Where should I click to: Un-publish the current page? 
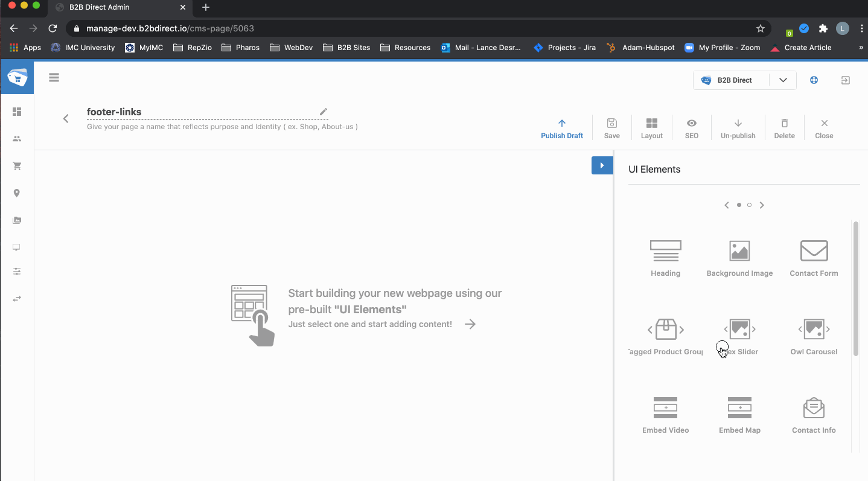738,129
